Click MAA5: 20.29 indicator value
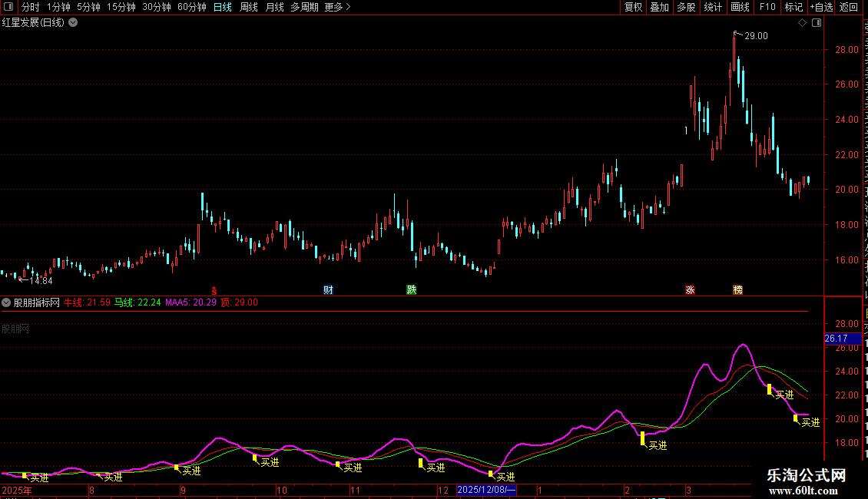This screenshot has width=868, height=499. [190, 302]
